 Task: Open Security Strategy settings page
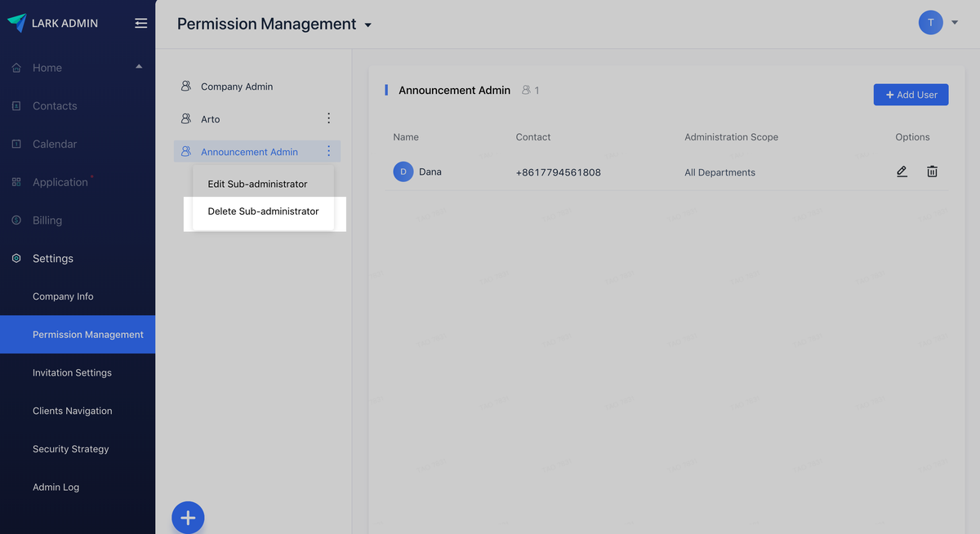coord(70,449)
